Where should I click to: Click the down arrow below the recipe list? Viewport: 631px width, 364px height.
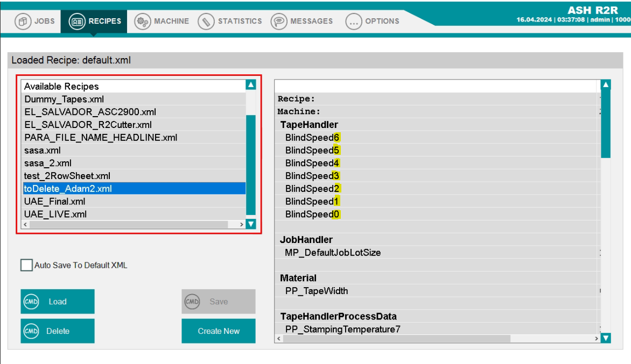(x=251, y=224)
